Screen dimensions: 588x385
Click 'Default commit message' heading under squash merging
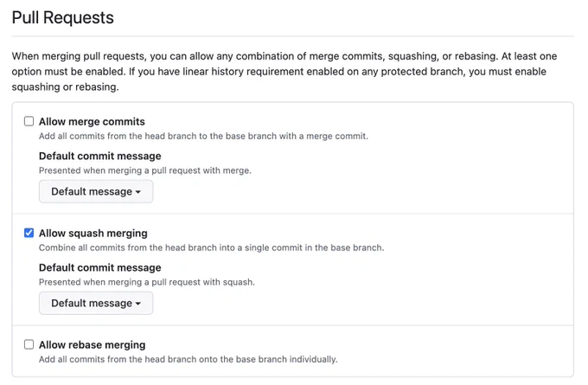[x=100, y=267]
